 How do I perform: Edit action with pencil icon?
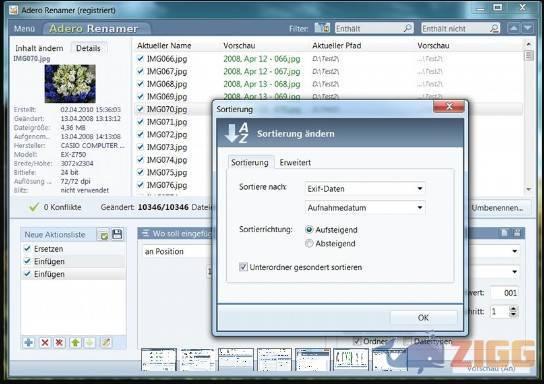(x=106, y=343)
